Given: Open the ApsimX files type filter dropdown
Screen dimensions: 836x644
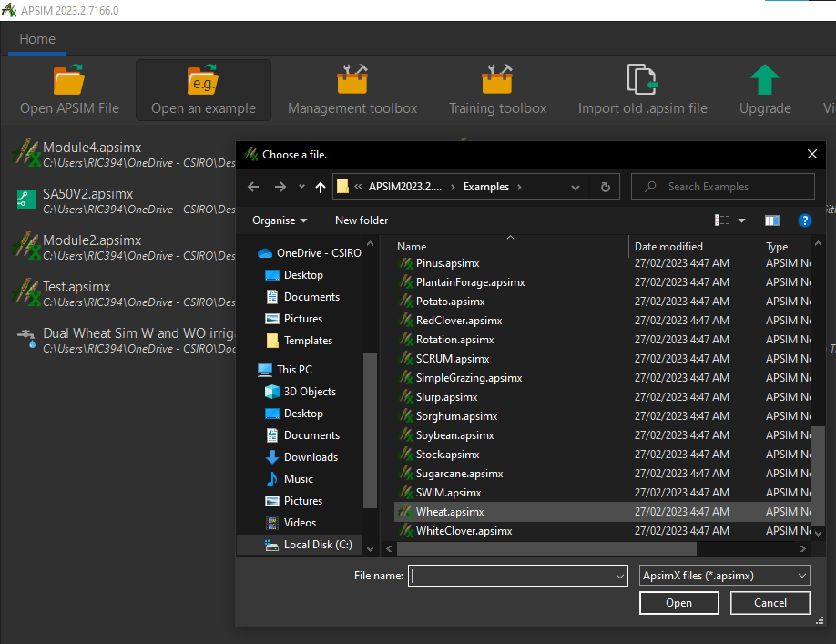Looking at the screenshot, I should 725,576.
